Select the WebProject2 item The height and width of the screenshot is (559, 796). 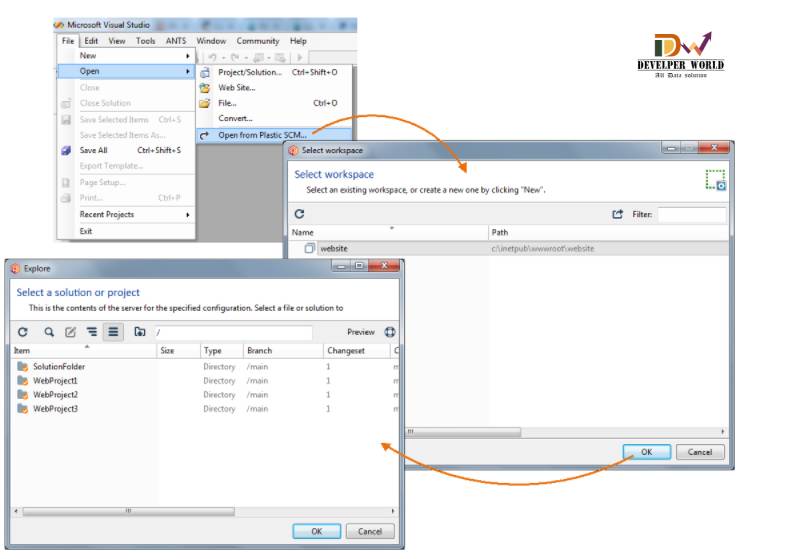(55, 395)
